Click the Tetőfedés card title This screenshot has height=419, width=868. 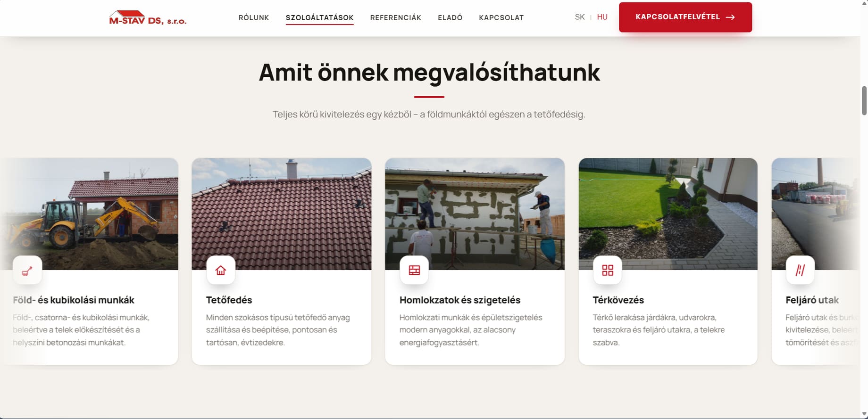point(229,300)
